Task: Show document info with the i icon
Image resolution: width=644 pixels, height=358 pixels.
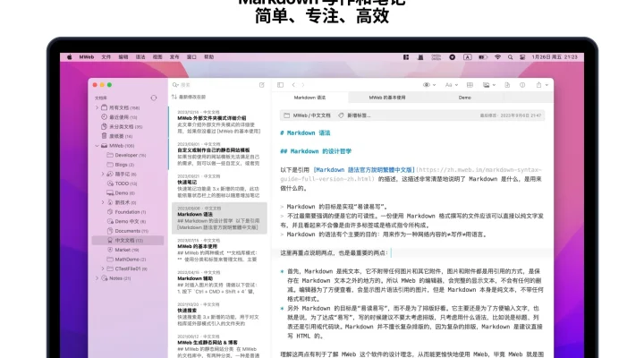Action: (x=522, y=85)
